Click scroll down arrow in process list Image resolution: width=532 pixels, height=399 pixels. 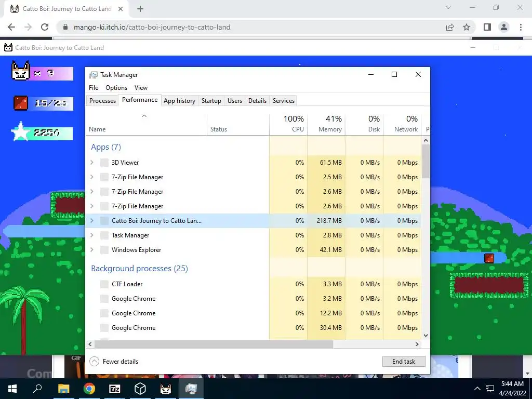pyautogui.click(x=426, y=336)
